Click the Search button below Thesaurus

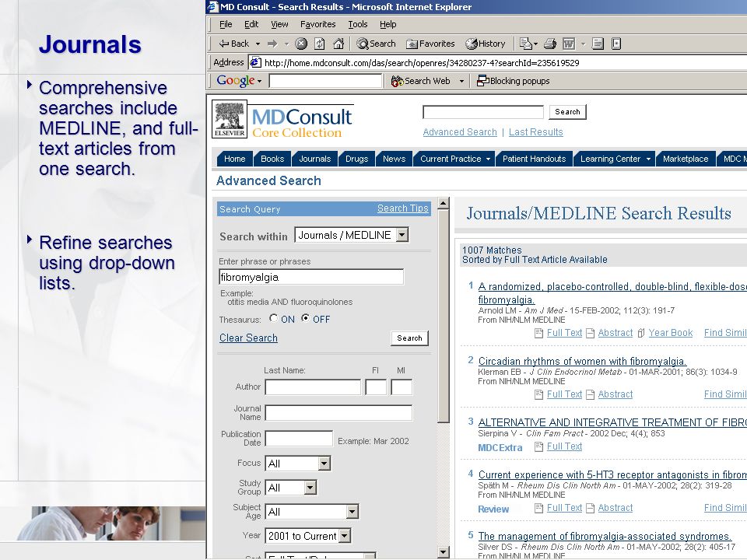(x=409, y=338)
